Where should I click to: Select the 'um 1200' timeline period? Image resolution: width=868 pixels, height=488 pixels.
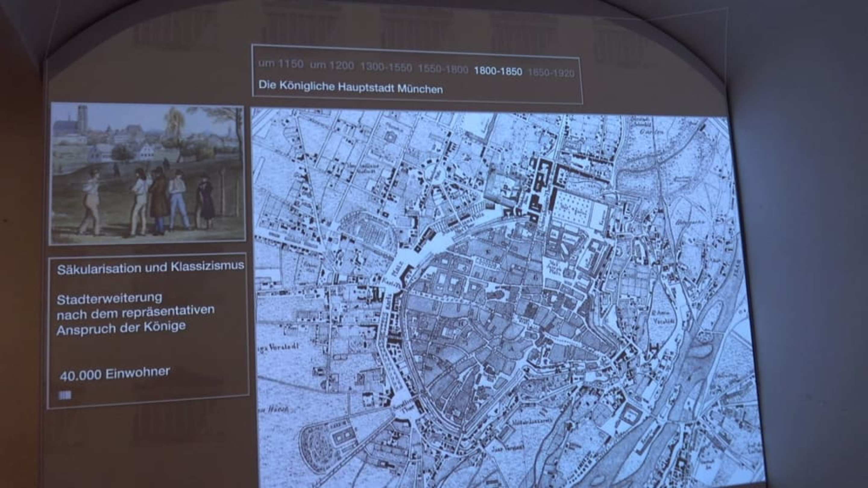332,65
